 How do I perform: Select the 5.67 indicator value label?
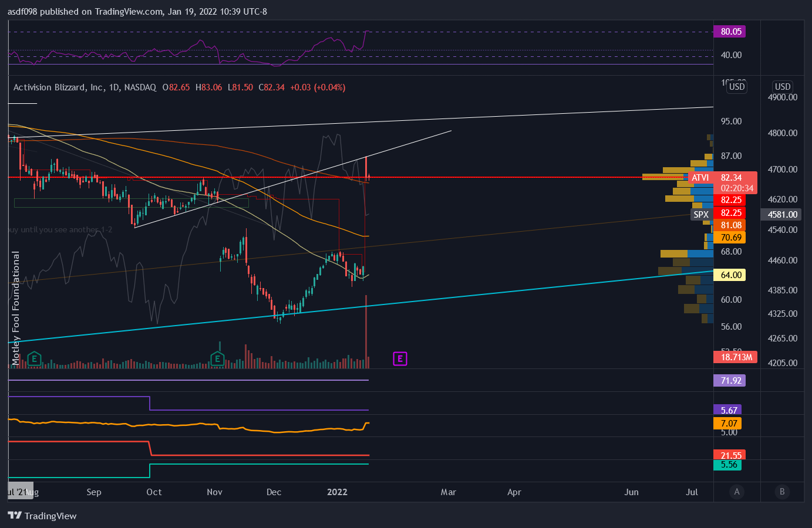[x=729, y=410]
